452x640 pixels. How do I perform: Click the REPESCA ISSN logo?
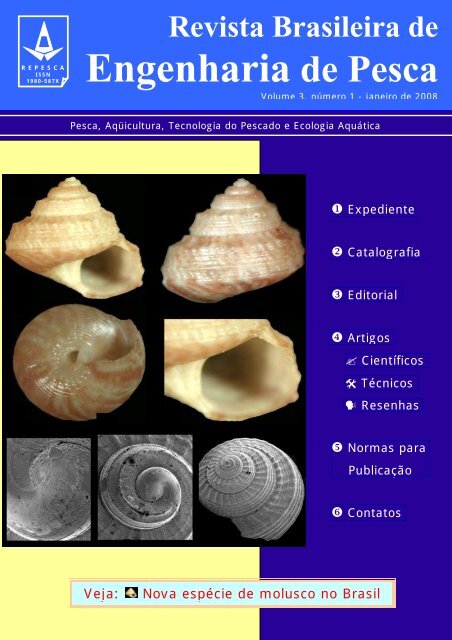click(x=43, y=51)
